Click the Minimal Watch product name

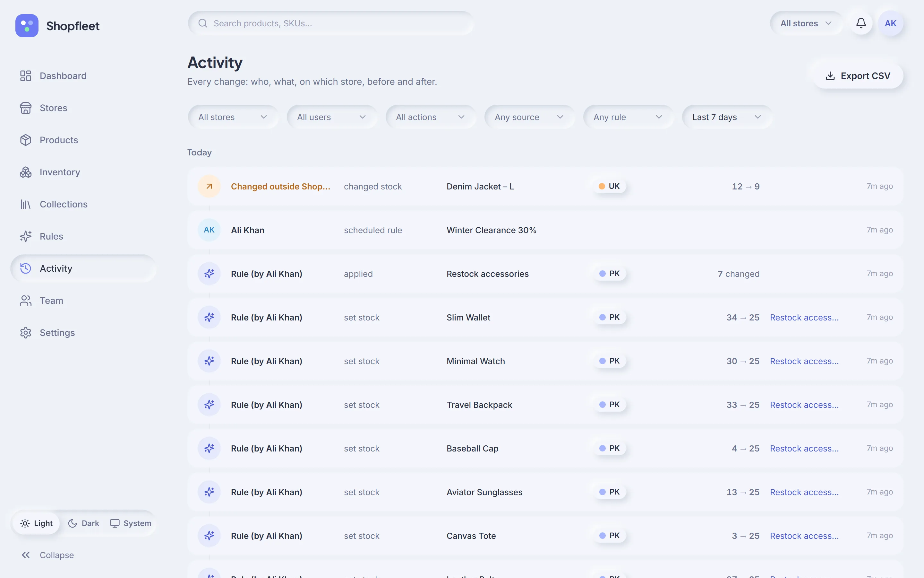tap(476, 361)
